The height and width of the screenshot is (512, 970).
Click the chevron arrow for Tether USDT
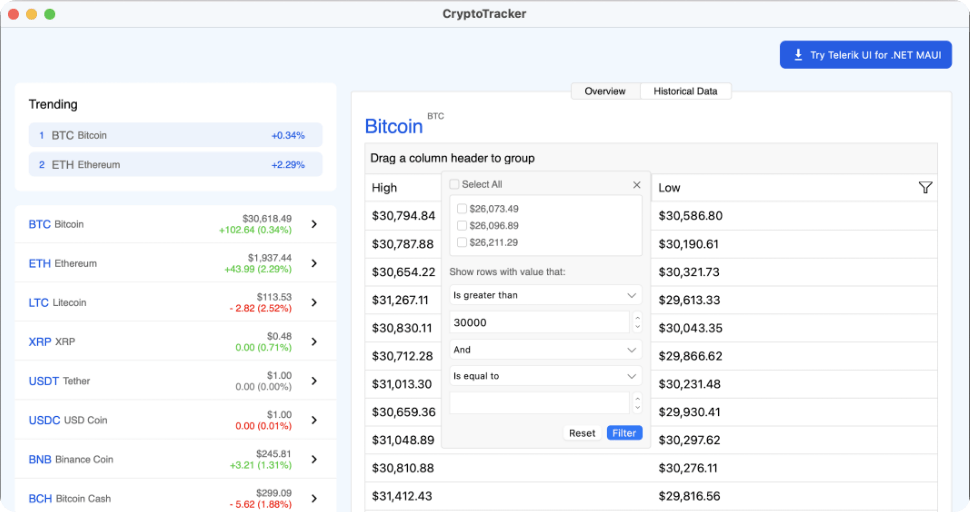coord(314,381)
